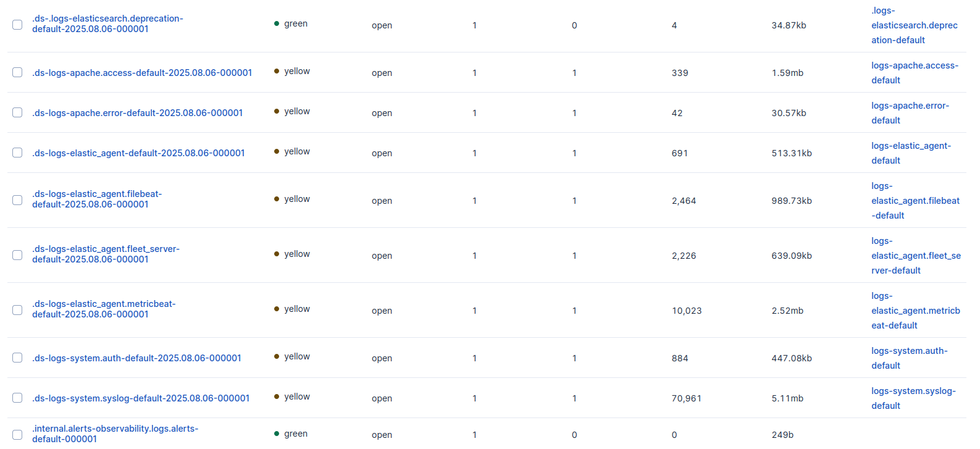Toggle the checkbox for .ds-logs-elastic_agent.metricbeat-default index
Viewport: 980px width, 449px height.
(17, 310)
